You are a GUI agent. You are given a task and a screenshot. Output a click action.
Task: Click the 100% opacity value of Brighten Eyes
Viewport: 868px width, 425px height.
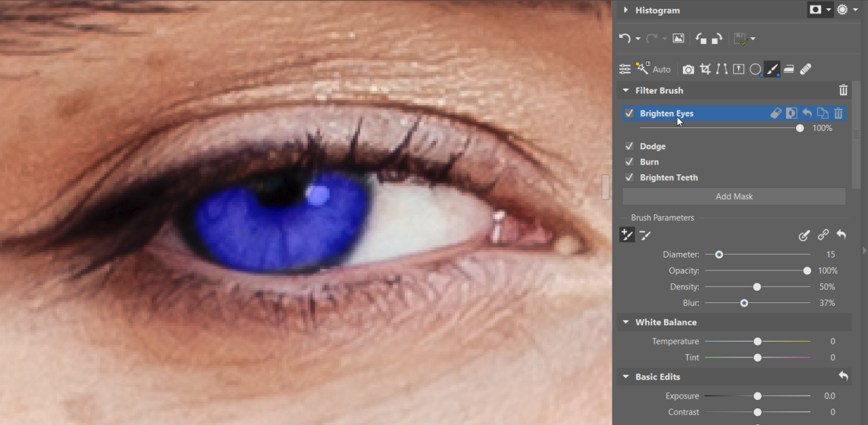pos(822,128)
